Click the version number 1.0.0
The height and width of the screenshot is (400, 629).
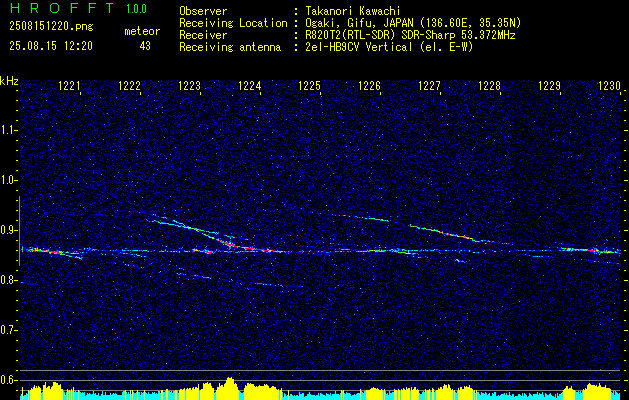click(x=136, y=9)
